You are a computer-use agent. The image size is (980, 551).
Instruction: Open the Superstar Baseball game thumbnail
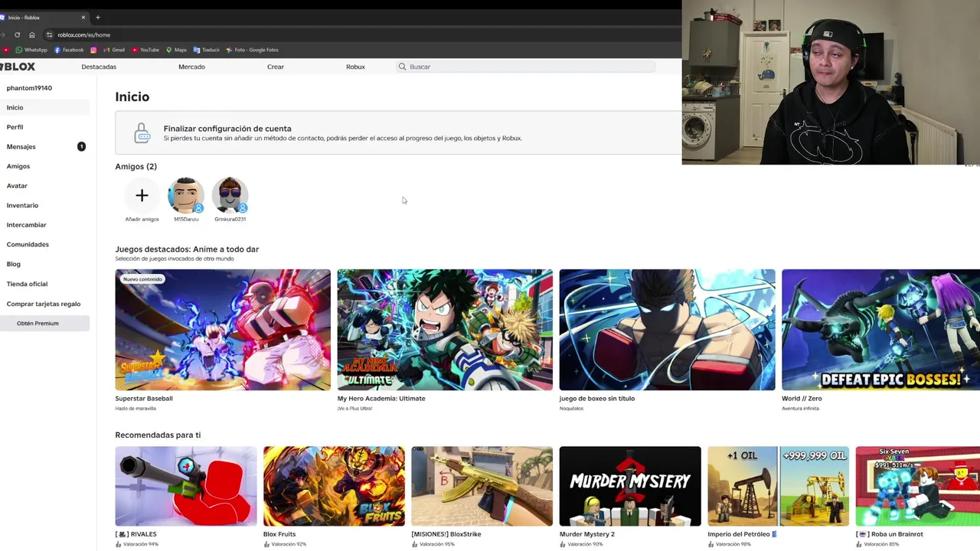[x=223, y=330]
